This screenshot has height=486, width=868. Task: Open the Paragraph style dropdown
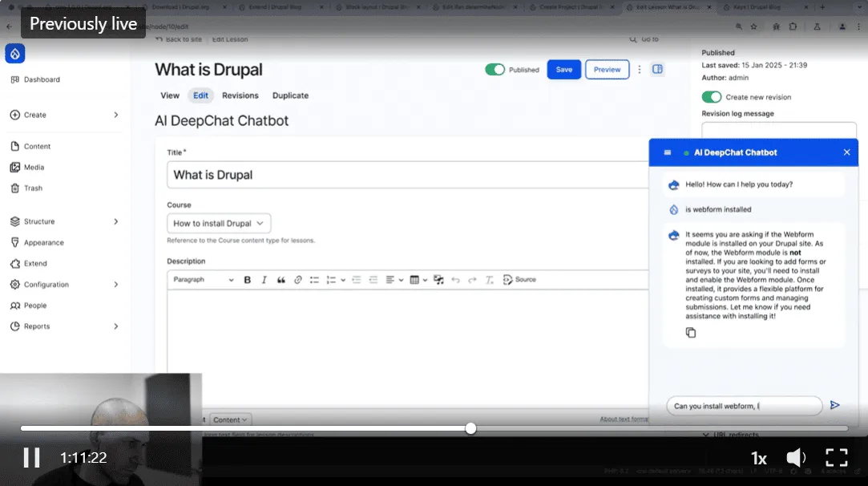(x=203, y=280)
